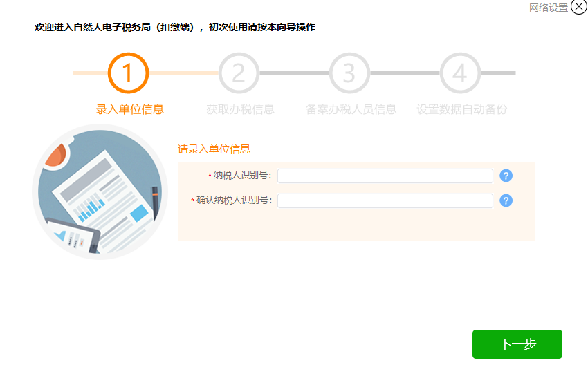The width and height of the screenshot is (588, 365).
Task: Click the 录入单位信息 step label
Action: [x=130, y=109]
